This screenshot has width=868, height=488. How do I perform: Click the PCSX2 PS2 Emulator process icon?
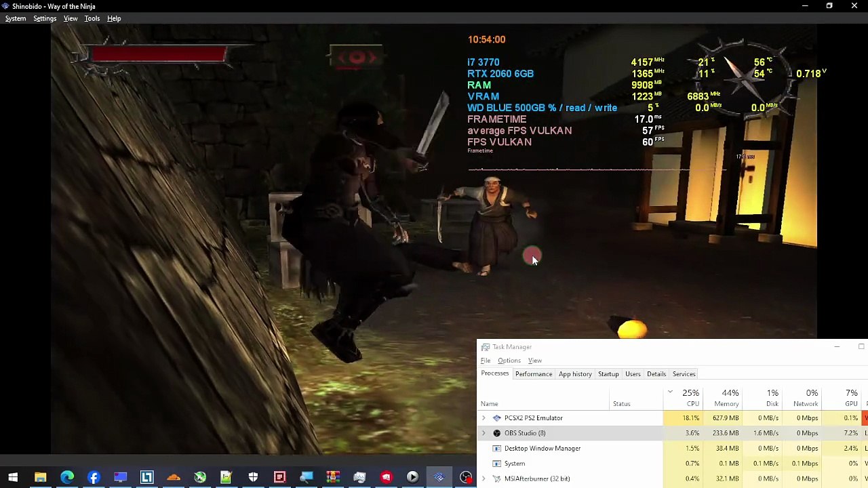coord(497,418)
